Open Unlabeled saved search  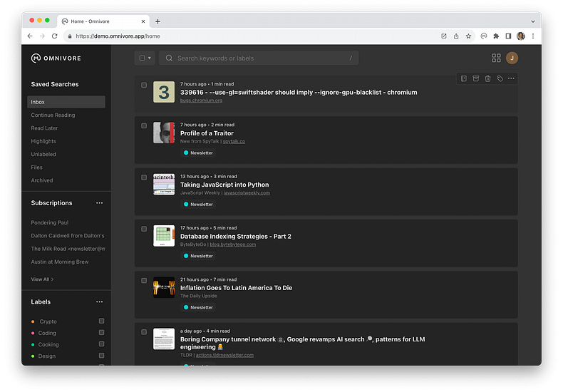tap(43, 155)
